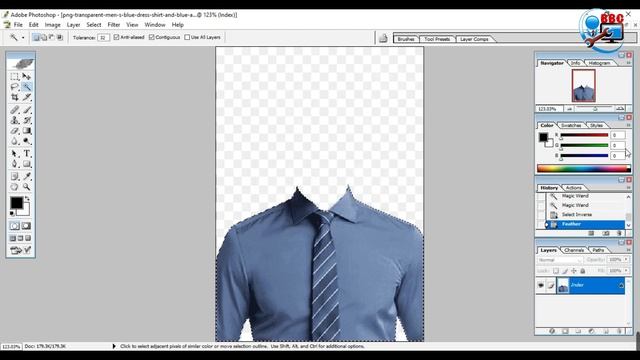
Task: Select the Eyedropper tool
Action: pos(27,176)
